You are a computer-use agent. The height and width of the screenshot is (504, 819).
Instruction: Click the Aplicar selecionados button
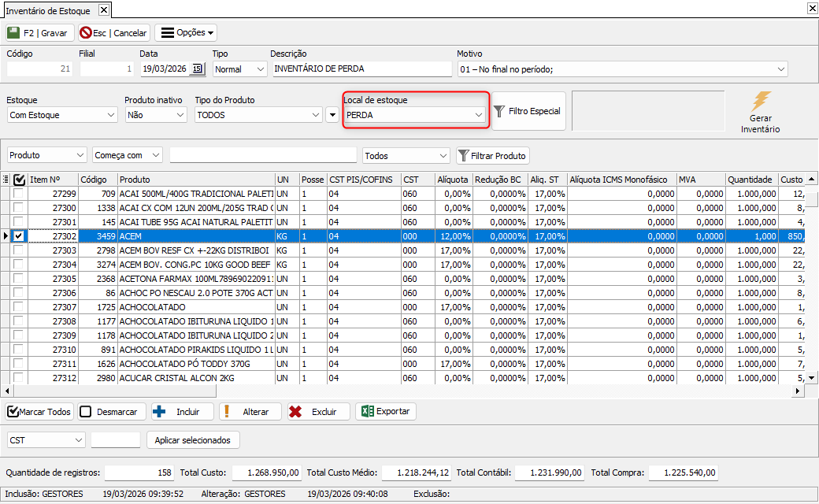click(x=193, y=440)
